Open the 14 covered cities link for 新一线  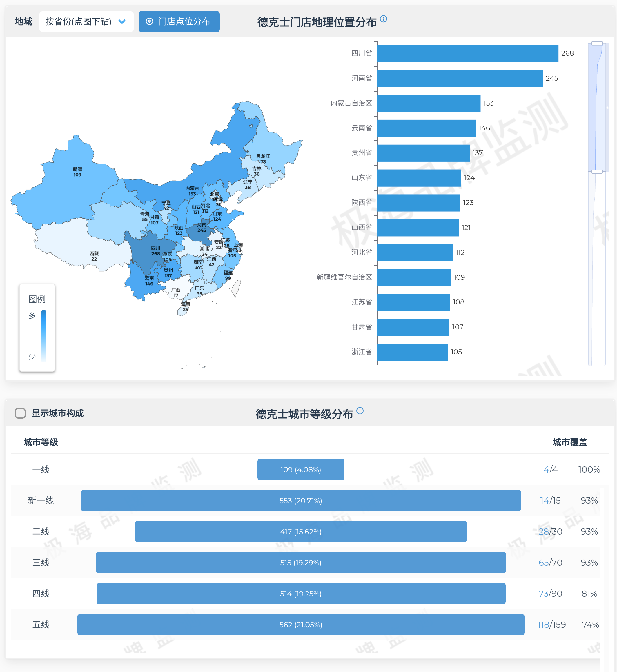[x=544, y=500]
